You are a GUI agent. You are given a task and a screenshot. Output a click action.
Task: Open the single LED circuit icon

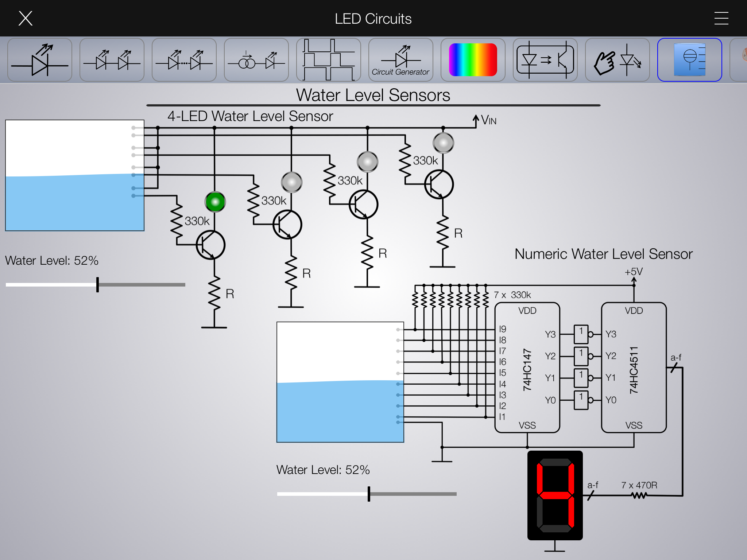point(40,60)
